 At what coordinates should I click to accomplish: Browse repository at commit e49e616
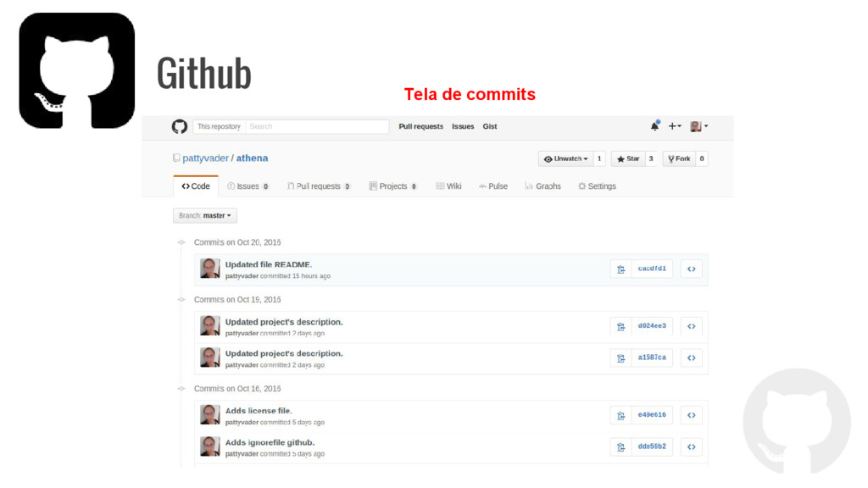[692, 415]
